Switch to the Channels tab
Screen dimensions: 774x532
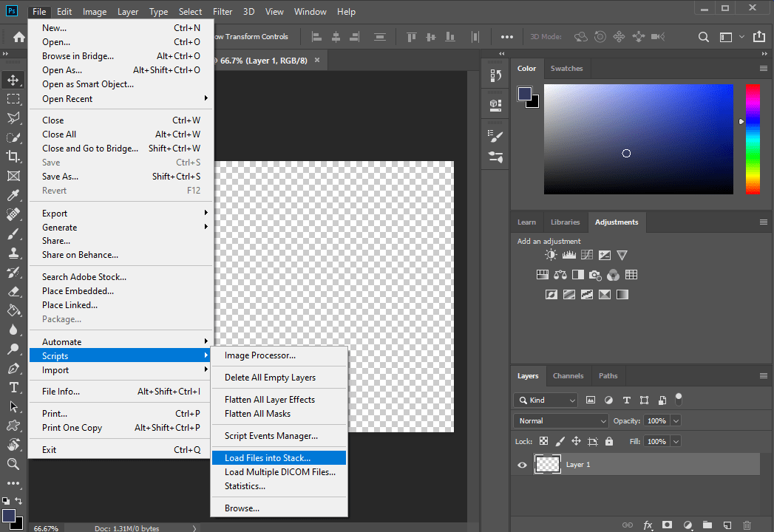568,376
